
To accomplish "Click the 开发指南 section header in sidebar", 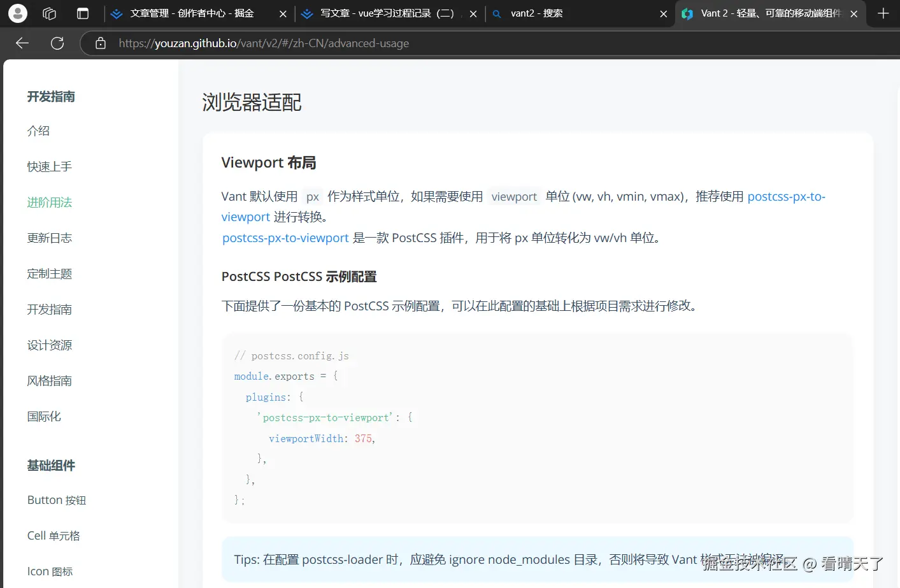I will [x=51, y=96].
